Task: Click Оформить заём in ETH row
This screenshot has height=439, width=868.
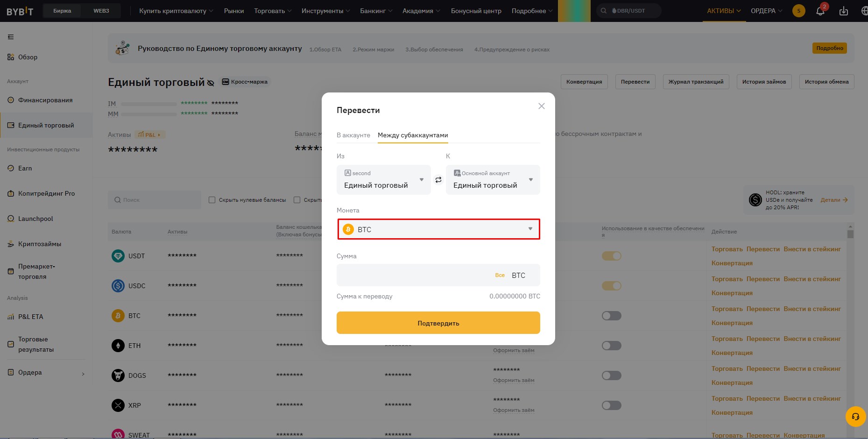Action: (x=514, y=350)
